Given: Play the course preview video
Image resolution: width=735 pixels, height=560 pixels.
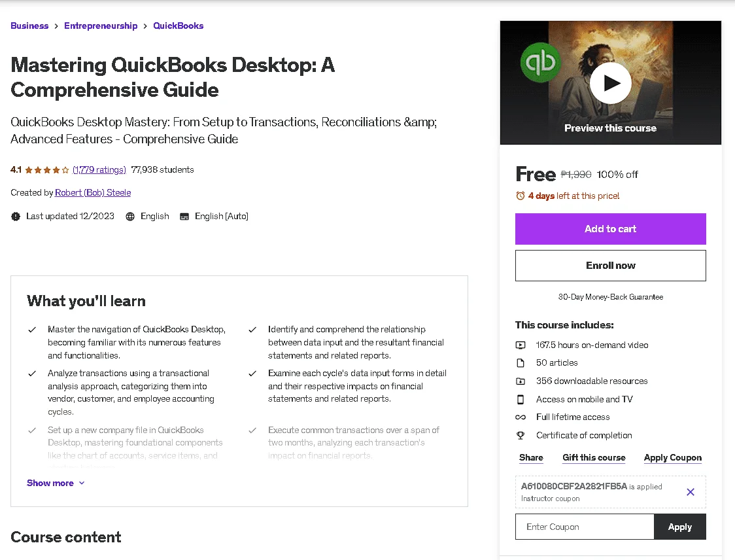Looking at the screenshot, I should click(610, 83).
